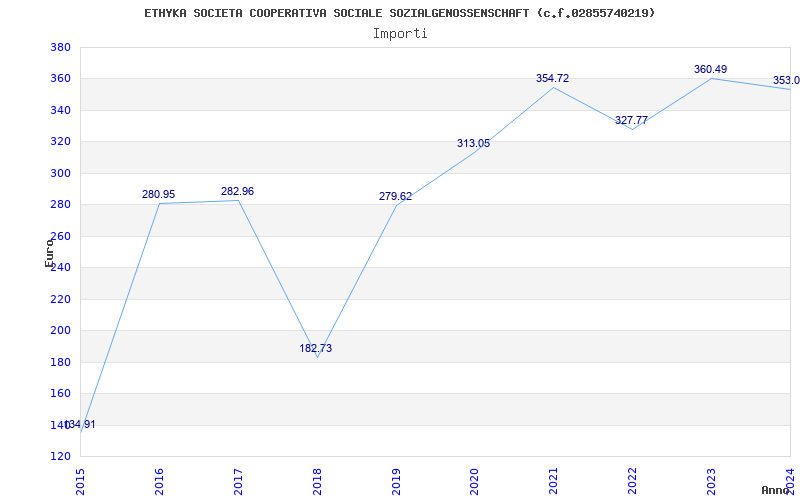This screenshot has width=800, height=500.
Task: Click the x-axis year 2021
Action: pyautogui.click(x=554, y=481)
